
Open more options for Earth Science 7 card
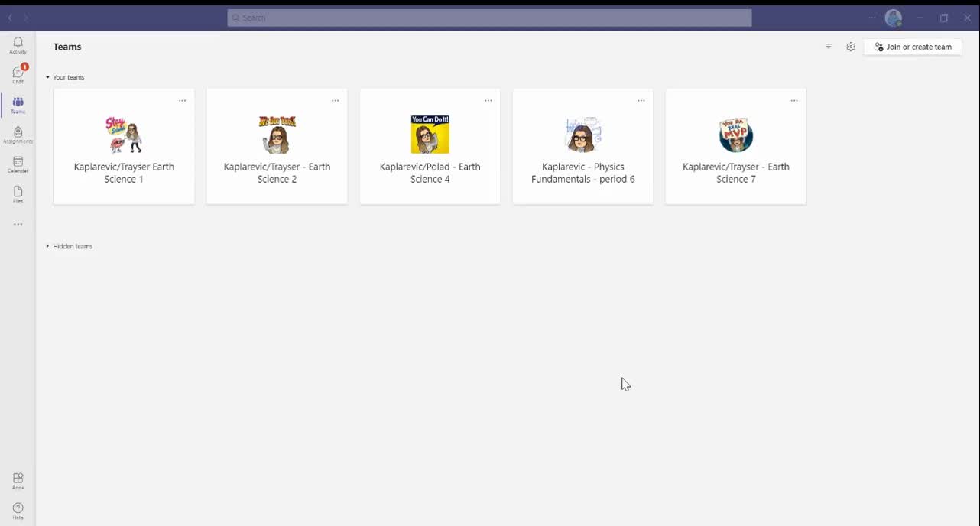pos(793,101)
